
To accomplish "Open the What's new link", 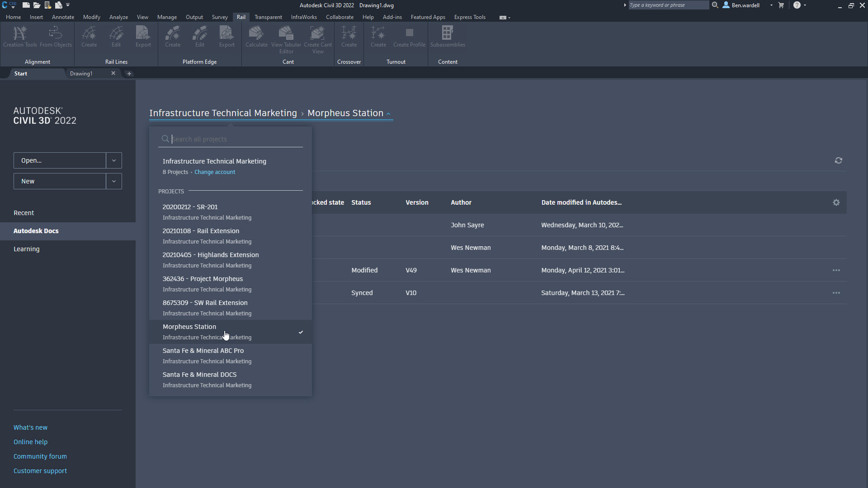I will click(x=30, y=427).
